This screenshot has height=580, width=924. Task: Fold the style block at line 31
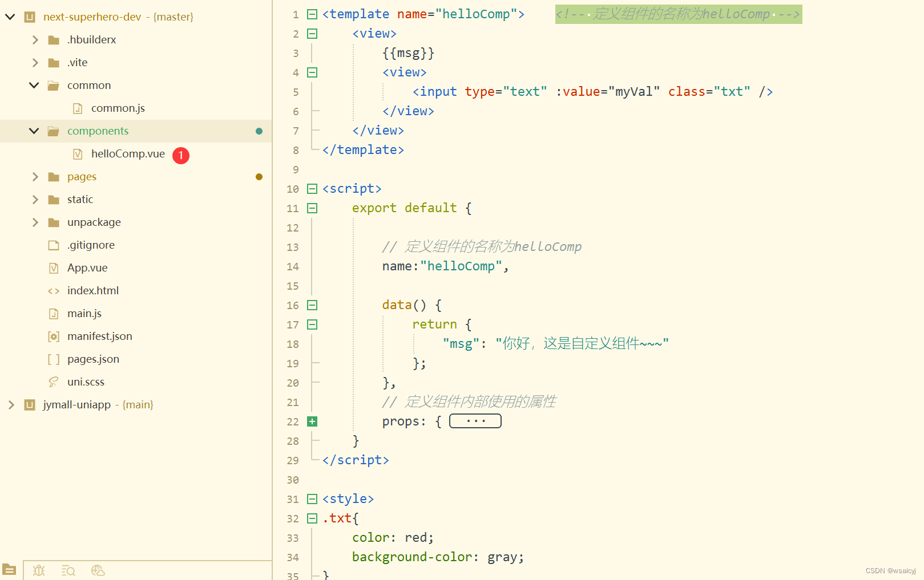click(x=312, y=499)
